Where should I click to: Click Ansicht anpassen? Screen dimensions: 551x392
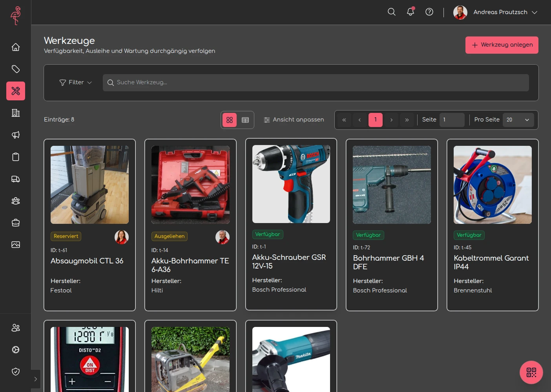click(294, 120)
